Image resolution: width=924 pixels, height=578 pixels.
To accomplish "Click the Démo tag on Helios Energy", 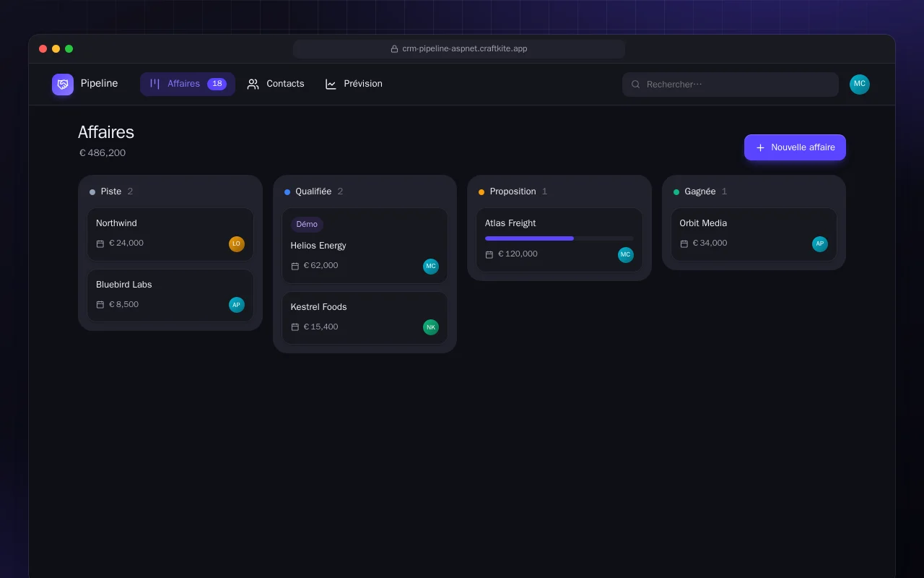I will [307, 224].
